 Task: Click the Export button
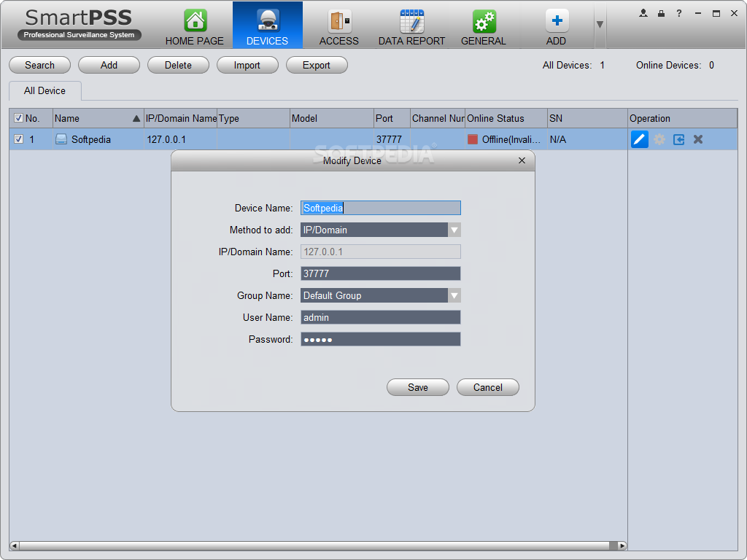coord(317,65)
